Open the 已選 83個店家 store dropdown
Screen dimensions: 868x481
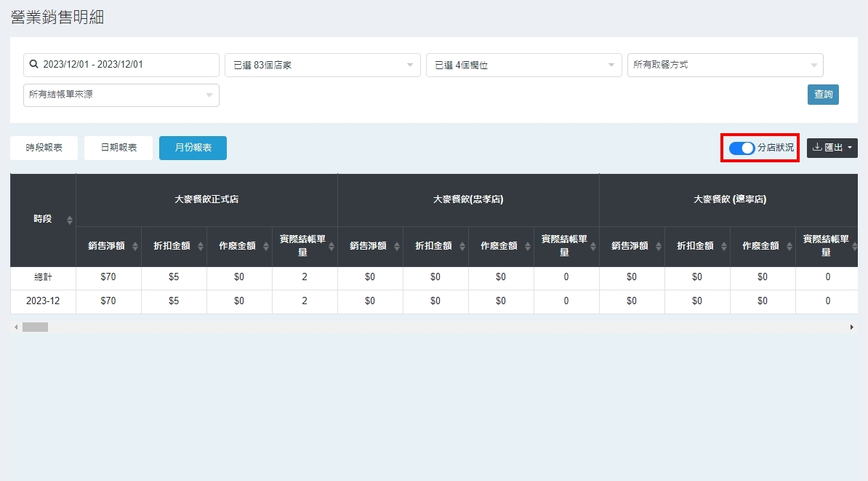pyautogui.click(x=322, y=65)
